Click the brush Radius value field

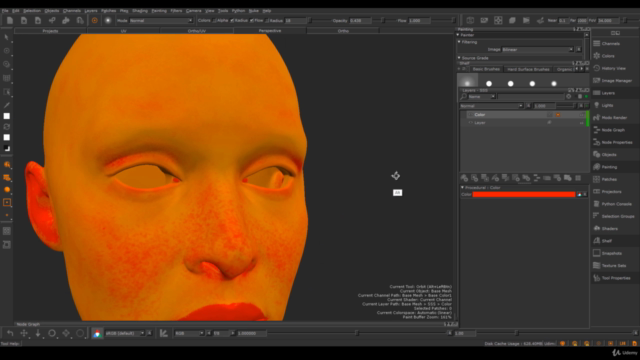(296, 20)
